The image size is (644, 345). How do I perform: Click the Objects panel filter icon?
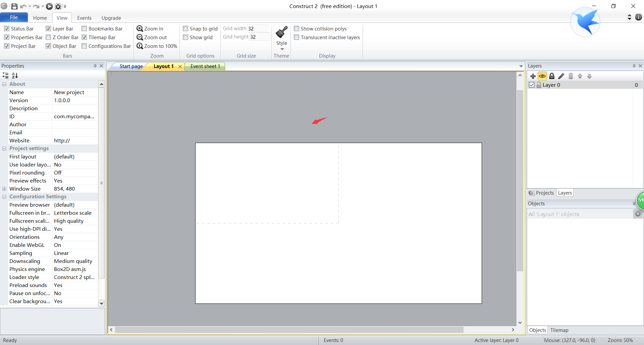tap(638, 214)
